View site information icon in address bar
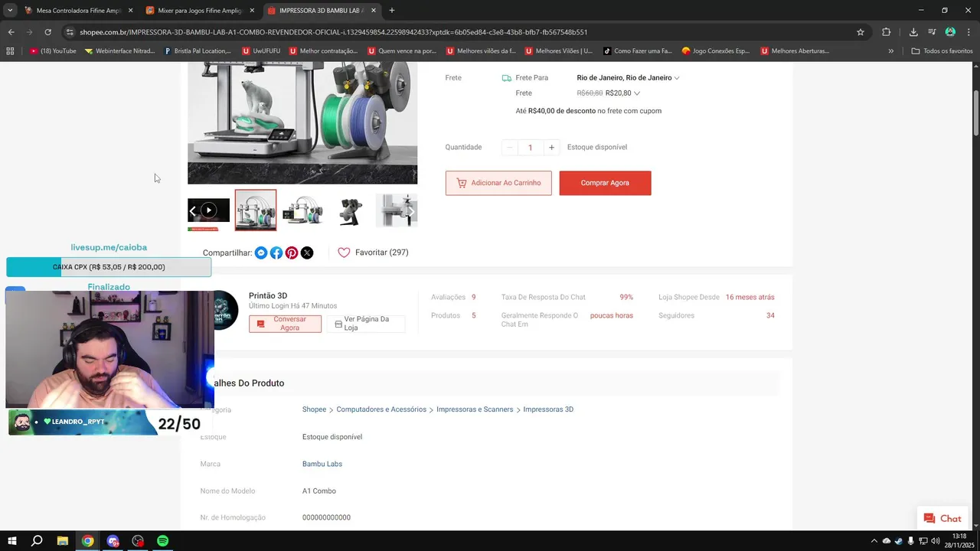Image resolution: width=980 pixels, height=551 pixels. 70,32
